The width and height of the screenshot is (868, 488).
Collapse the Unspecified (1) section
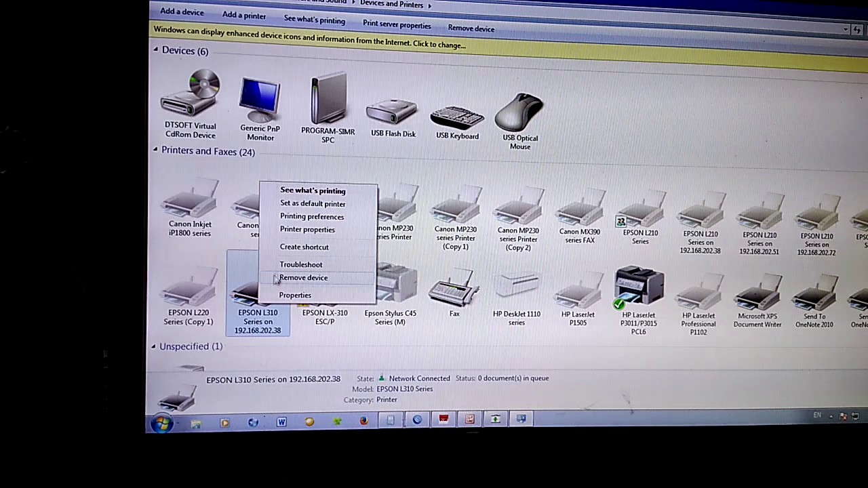click(x=153, y=346)
